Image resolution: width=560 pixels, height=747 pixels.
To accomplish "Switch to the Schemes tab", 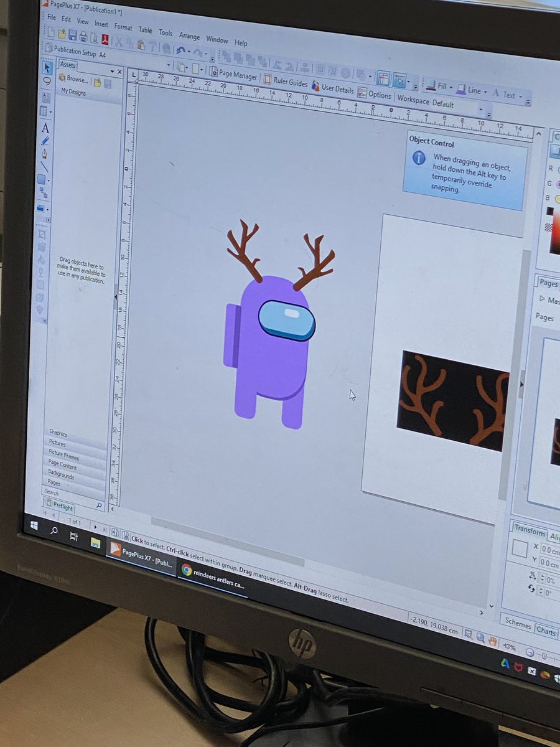I will click(x=518, y=624).
